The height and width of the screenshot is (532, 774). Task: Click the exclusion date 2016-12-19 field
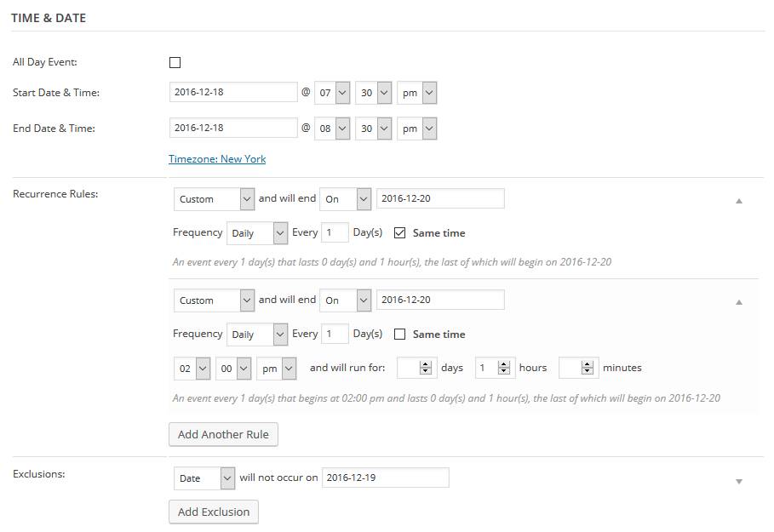tap(385, 478)
